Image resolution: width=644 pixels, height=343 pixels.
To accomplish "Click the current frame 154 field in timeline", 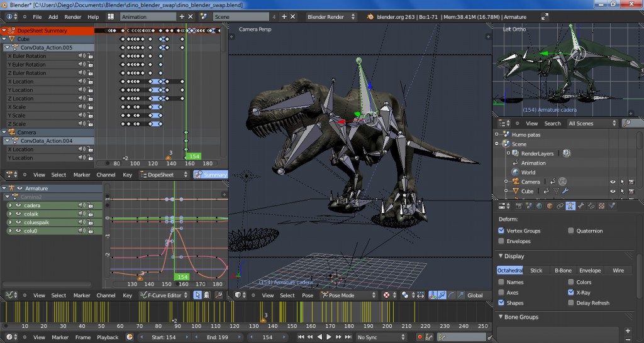I will pyautogui.click(x=267, y=337).
